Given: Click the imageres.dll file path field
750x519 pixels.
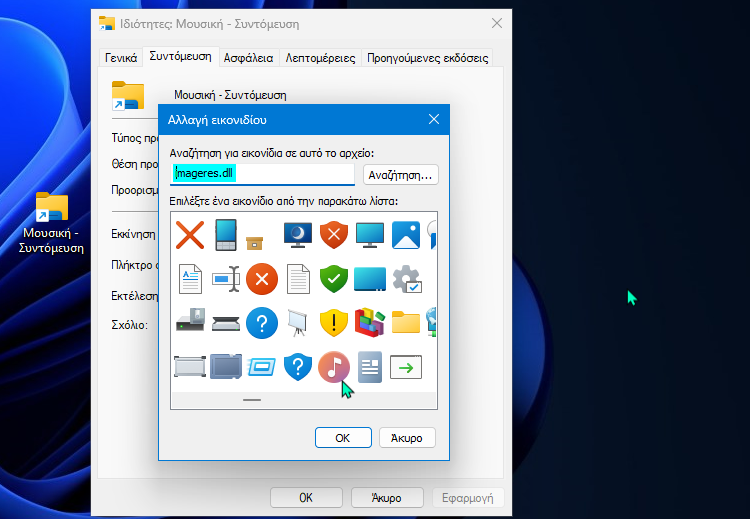Looking at the screenshot, I should pyautogui.click(x=262, y=174).
